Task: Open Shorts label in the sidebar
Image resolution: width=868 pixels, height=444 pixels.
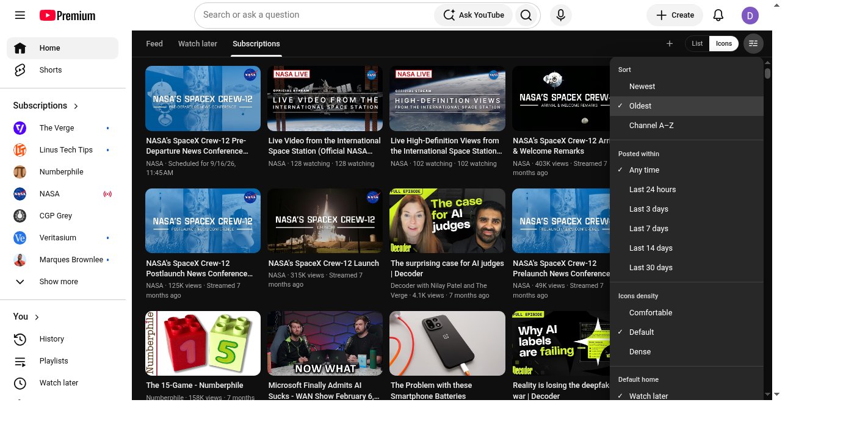Action: [51, 70]
